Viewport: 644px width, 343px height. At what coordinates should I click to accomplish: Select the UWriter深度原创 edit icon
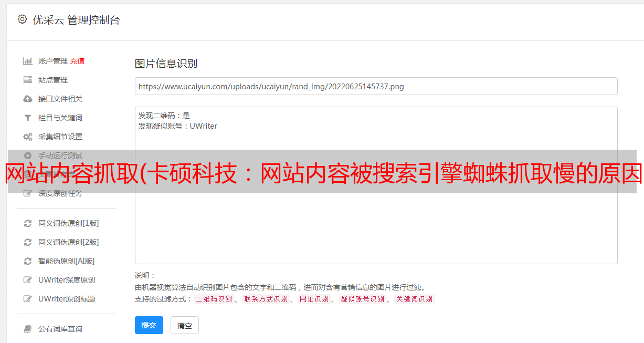click(x=28, y=280)
